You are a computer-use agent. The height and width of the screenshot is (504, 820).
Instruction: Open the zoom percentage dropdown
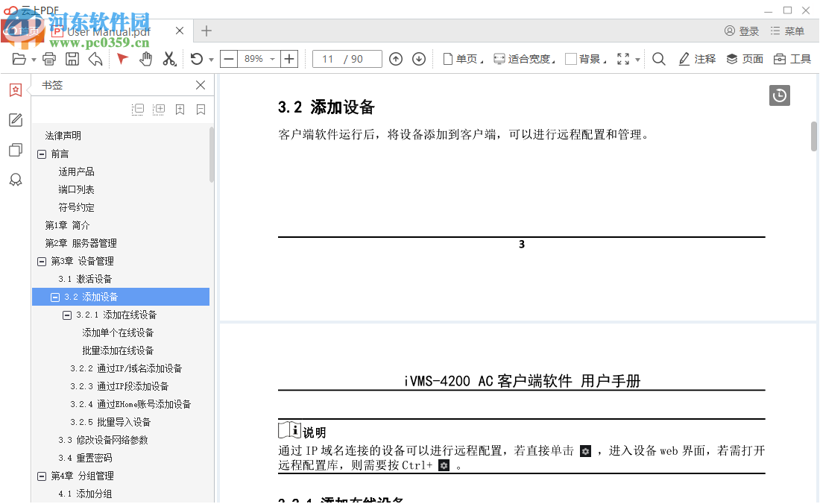[272, 58]
